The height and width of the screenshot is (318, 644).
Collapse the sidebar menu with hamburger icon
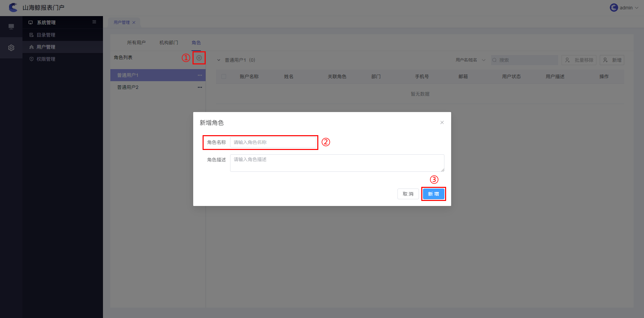[x=94, y=22]
